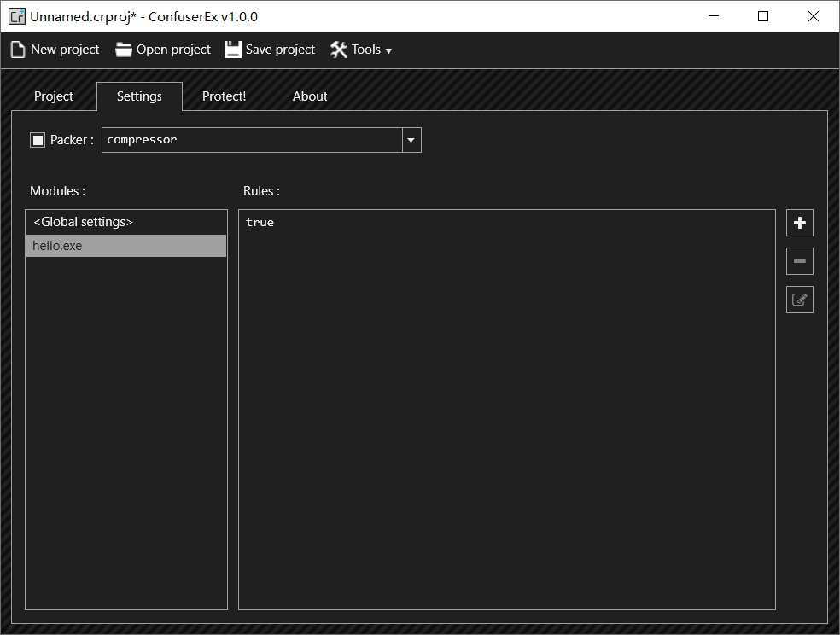Select hello.exe module

[126, 246]
